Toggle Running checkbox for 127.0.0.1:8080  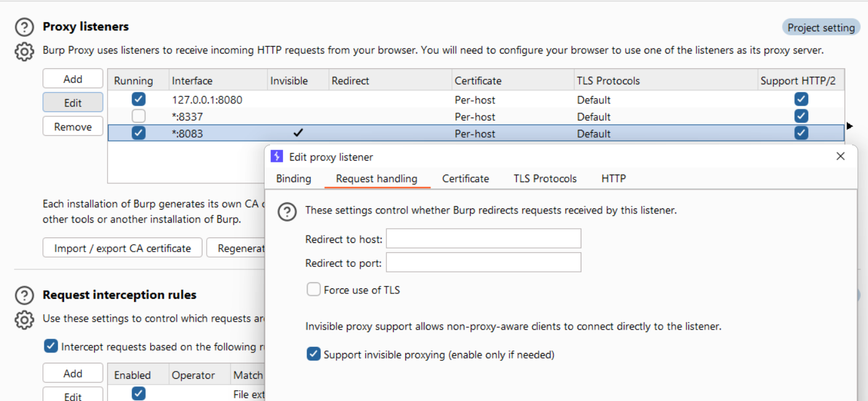coord(139,99)
